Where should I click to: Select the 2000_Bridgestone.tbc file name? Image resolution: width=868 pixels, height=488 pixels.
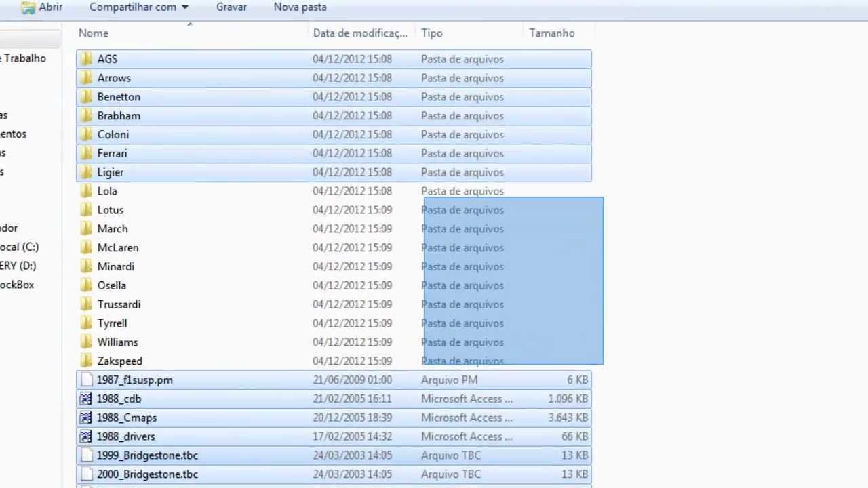[x=147, y=474]
